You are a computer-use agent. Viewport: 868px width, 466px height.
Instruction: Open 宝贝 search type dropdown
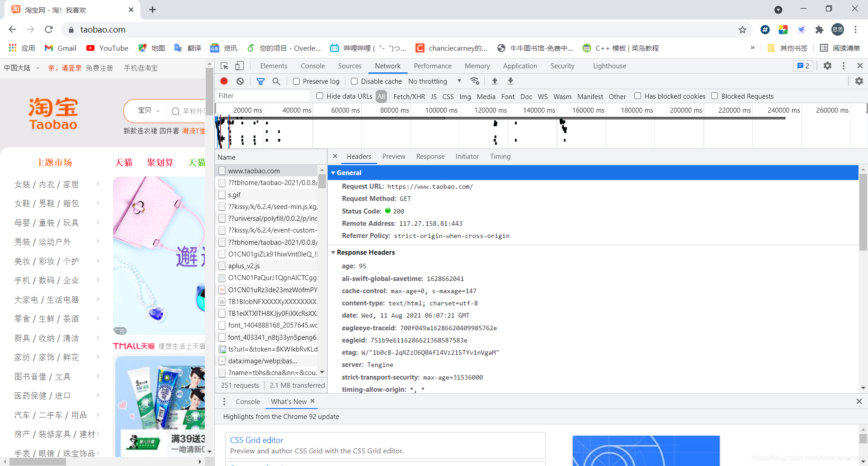pyautogui.click(x=149, y=110)
